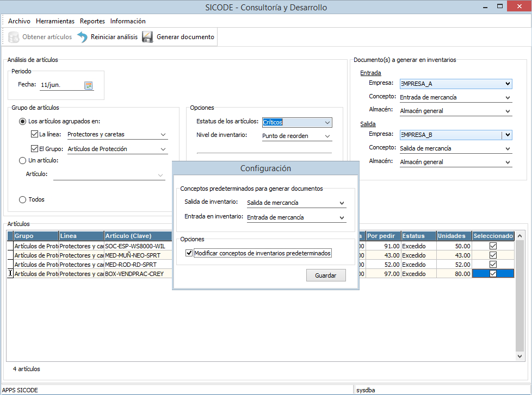The image size is (532, 395).
Task: Open the Fecha calendar picker icon
Action: click(x=89, y=85)
